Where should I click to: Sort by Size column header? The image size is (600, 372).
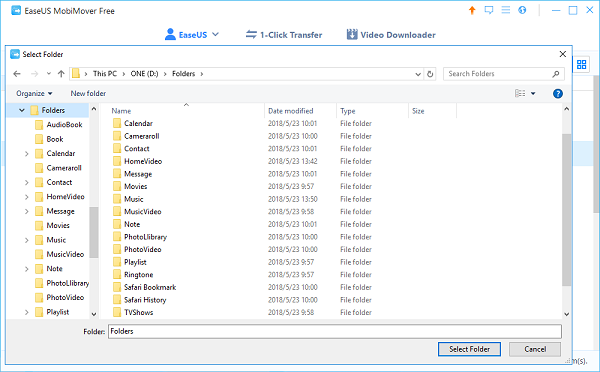coord(418,111)
